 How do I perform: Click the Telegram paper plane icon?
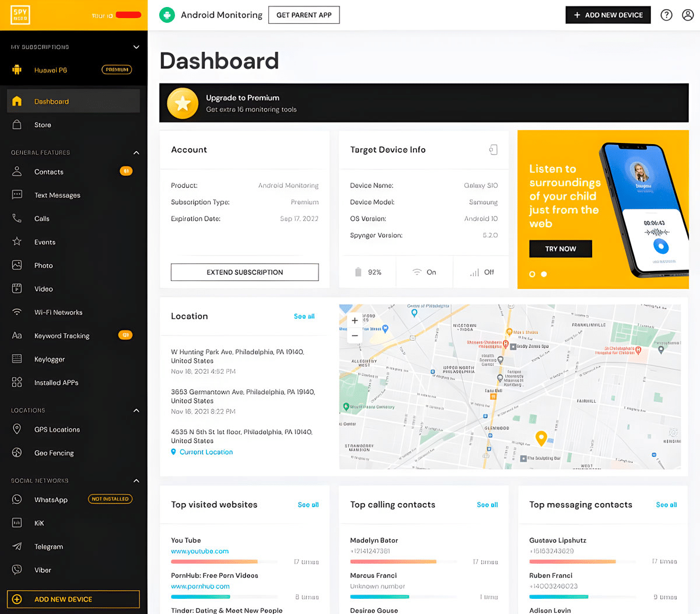click(17, 546)
